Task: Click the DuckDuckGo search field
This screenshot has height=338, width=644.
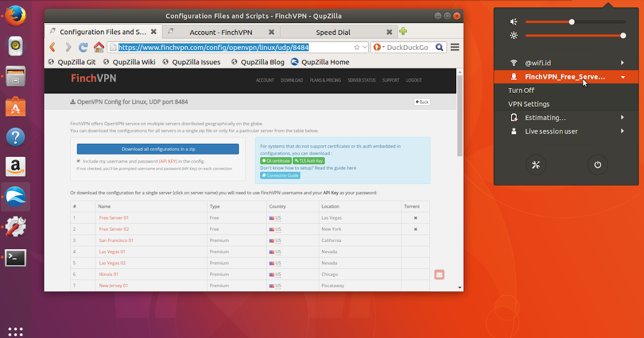Action: 409,47
